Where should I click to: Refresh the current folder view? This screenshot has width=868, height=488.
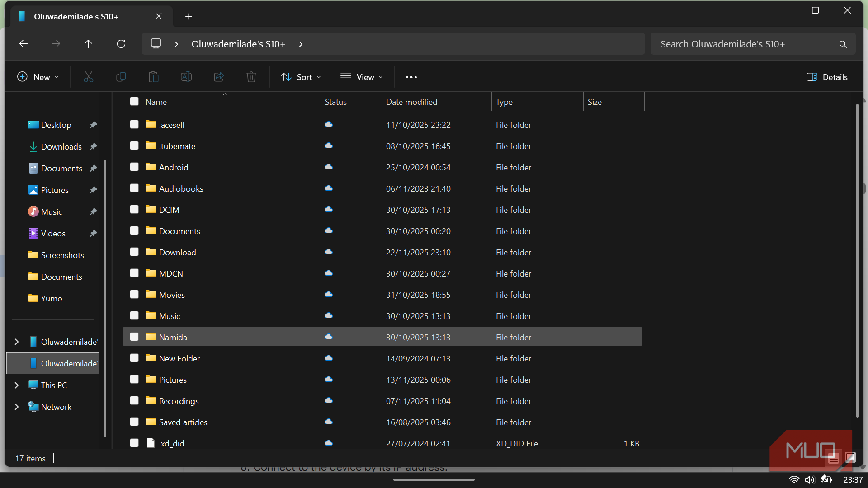coord(121,44)
